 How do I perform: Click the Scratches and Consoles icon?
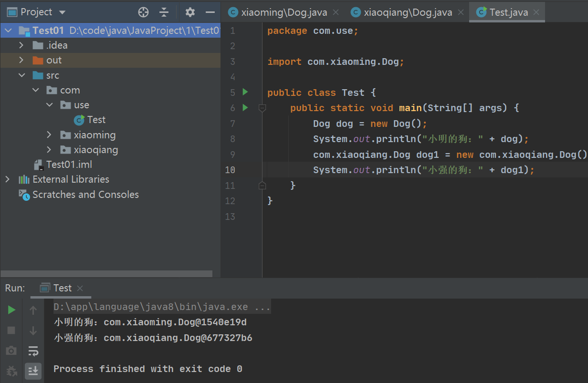coord(24,195)
